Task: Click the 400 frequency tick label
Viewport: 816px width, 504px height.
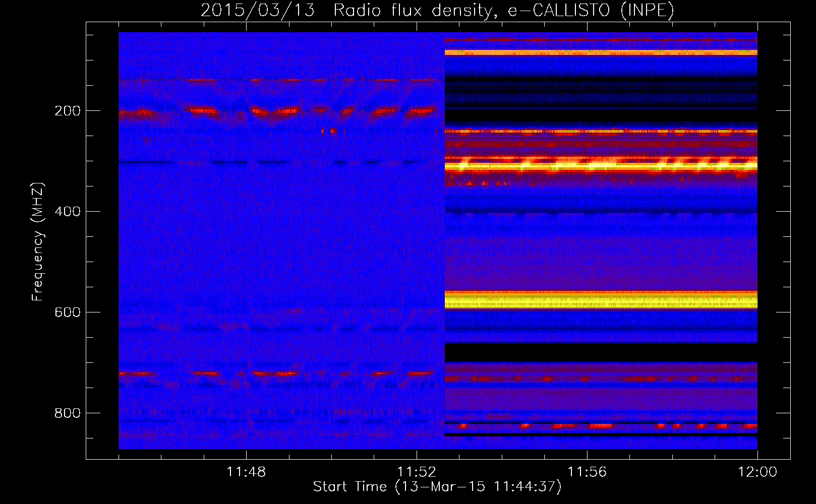Action: pos(68,212)
